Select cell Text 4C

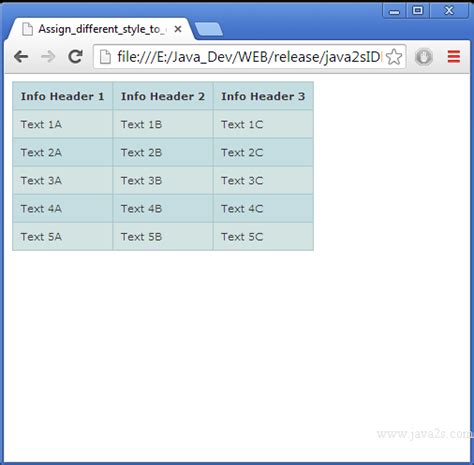tap(263, 209)
